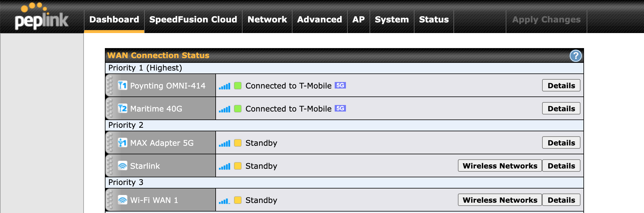The height and width of the screenshot is (213, 644).
Task: Switch to the SpeedFusion Cloud tab
Action: [x=193, y=19]
